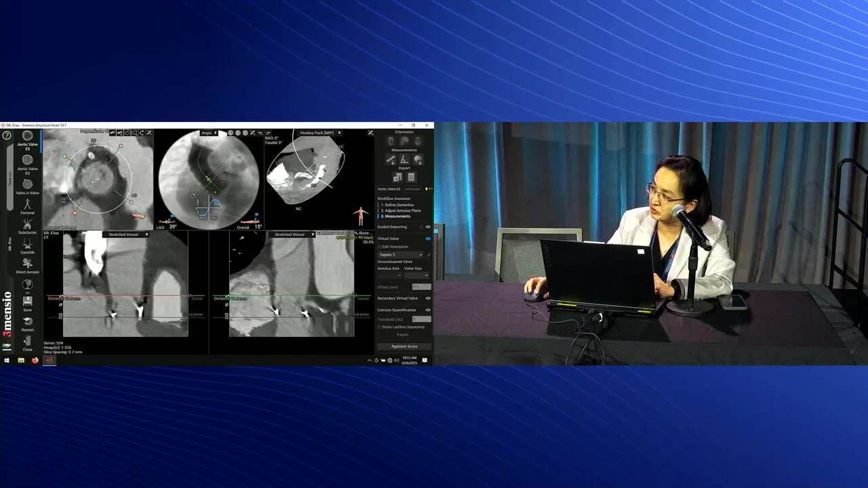
Task: Select the Aortic Valve ES workflow
Action: pos(28,141)
